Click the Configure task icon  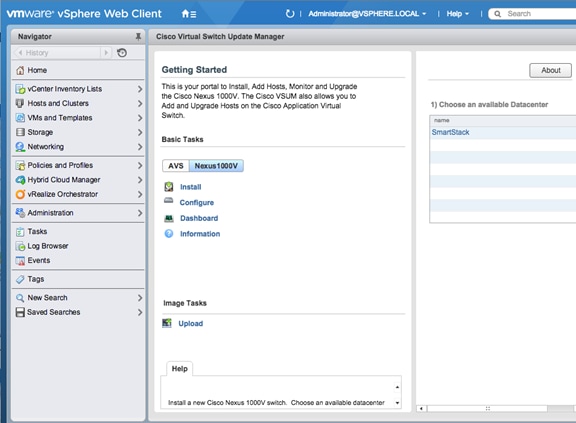pyautogui.click(x=169, y=200)
